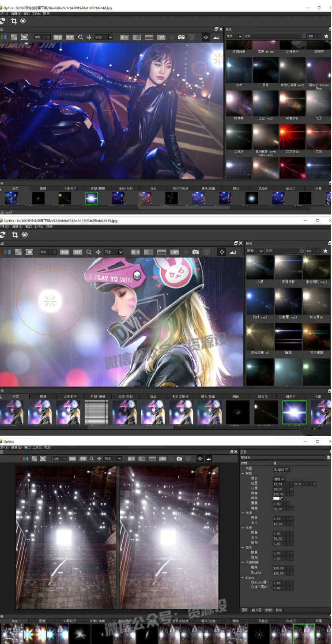Switch to 渲染 filter tab in motorcycle window
The width and height of the screenshot is (332, 644).
point(154,188)
